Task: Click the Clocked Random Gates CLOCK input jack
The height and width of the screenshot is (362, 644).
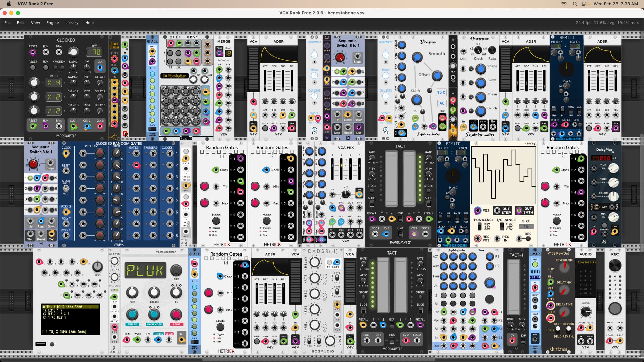Action: click(66, 154)
